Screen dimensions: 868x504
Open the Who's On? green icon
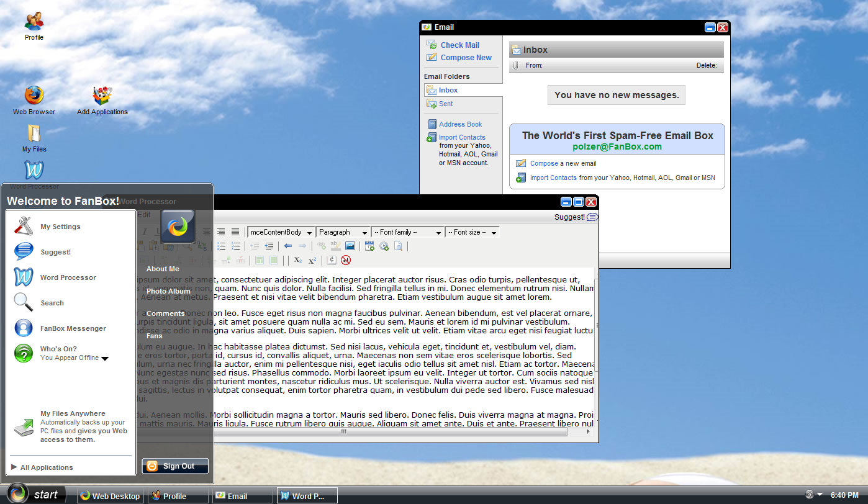(x=24, y=353)
